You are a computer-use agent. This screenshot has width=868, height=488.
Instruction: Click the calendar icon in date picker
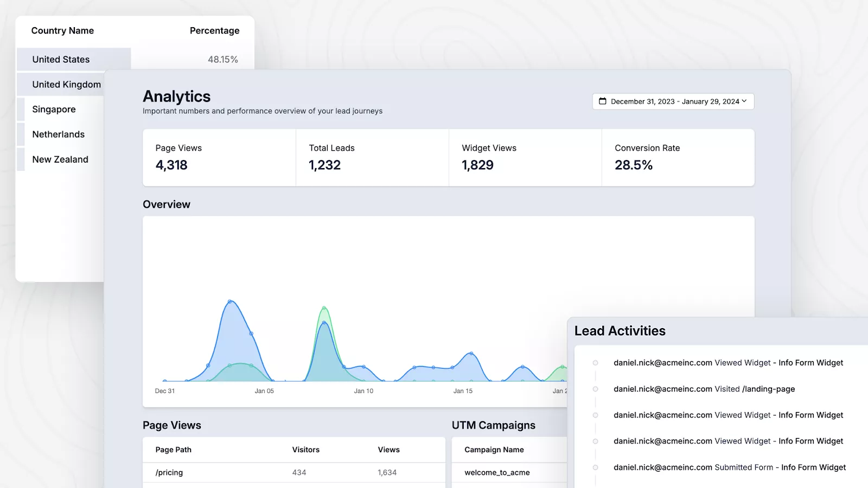click(602, 101)
